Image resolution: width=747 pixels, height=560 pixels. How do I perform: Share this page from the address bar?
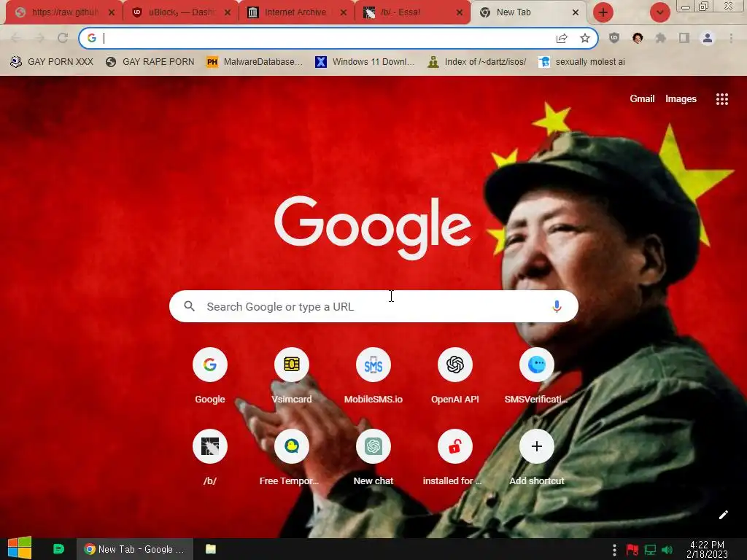pos(562,38)
